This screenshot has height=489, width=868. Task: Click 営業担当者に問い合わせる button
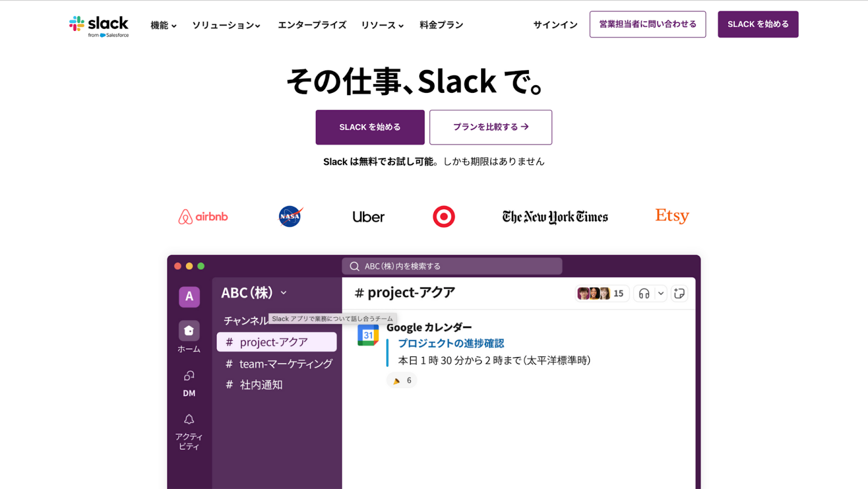[x=648, y=24]
